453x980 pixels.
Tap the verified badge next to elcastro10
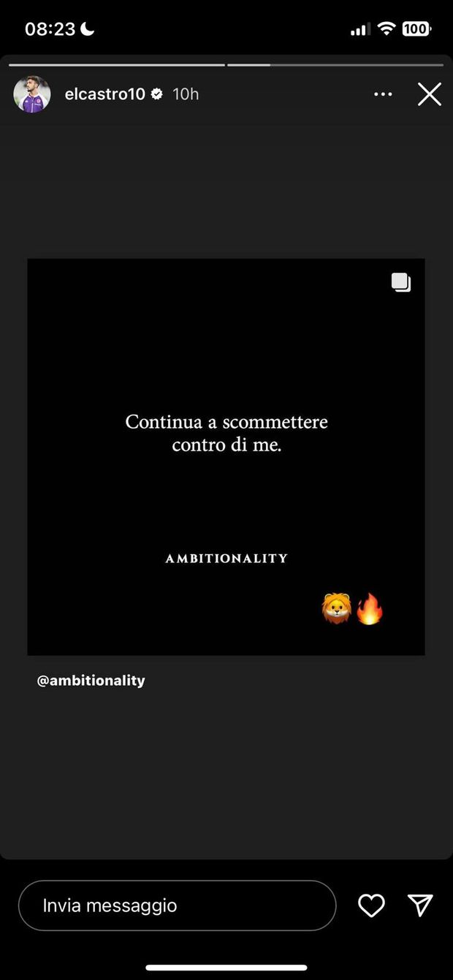pyautogui.click(x=157, y=94)
